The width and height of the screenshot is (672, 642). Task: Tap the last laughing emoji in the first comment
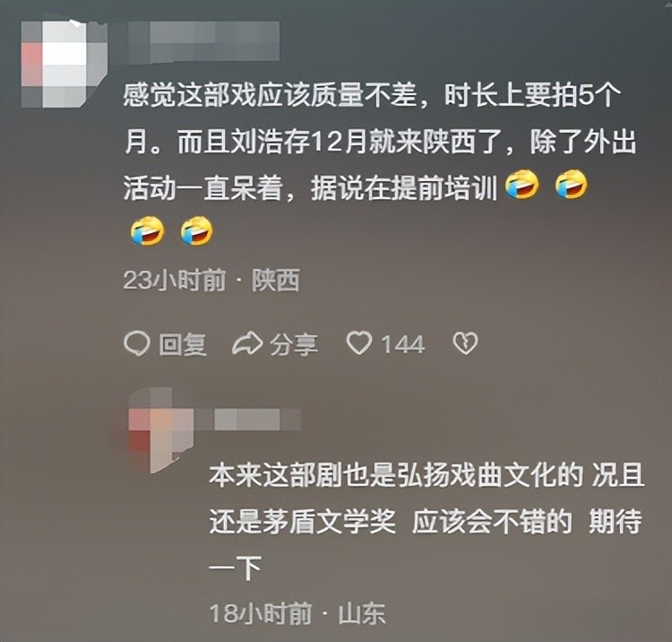click(x=197, y=230)
